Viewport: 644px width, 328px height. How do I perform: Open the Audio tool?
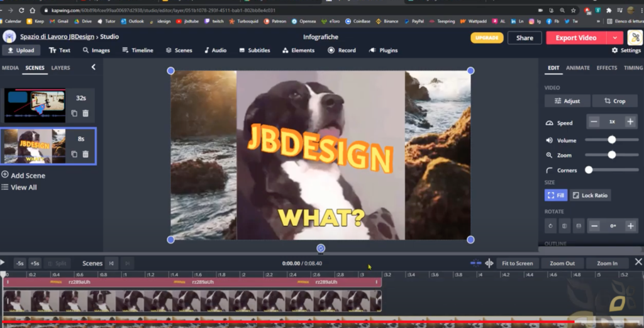pyautogui.click(x=215, y=50)
